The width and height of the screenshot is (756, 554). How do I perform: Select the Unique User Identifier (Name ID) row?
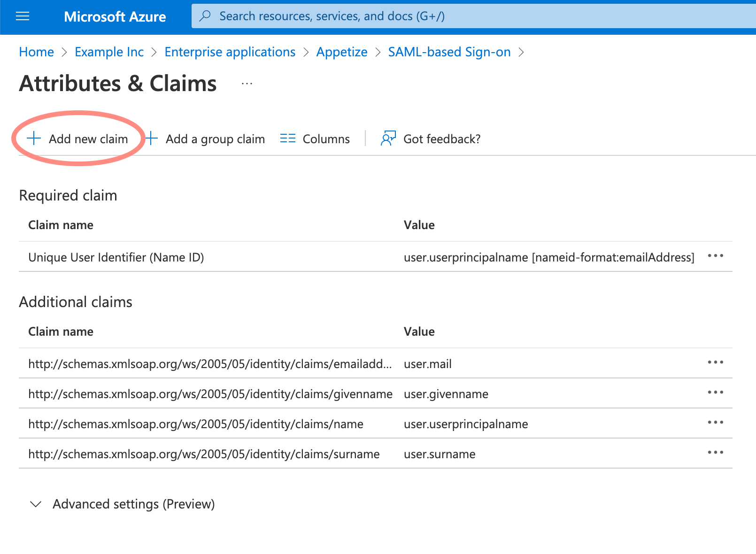[x=116, y=257]
